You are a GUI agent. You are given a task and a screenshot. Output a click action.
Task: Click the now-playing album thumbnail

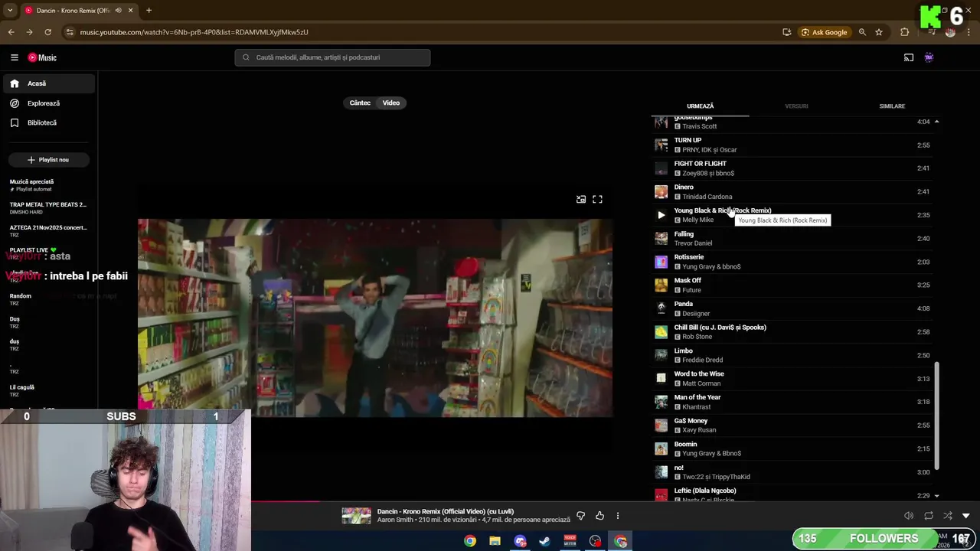coord(356,516)
